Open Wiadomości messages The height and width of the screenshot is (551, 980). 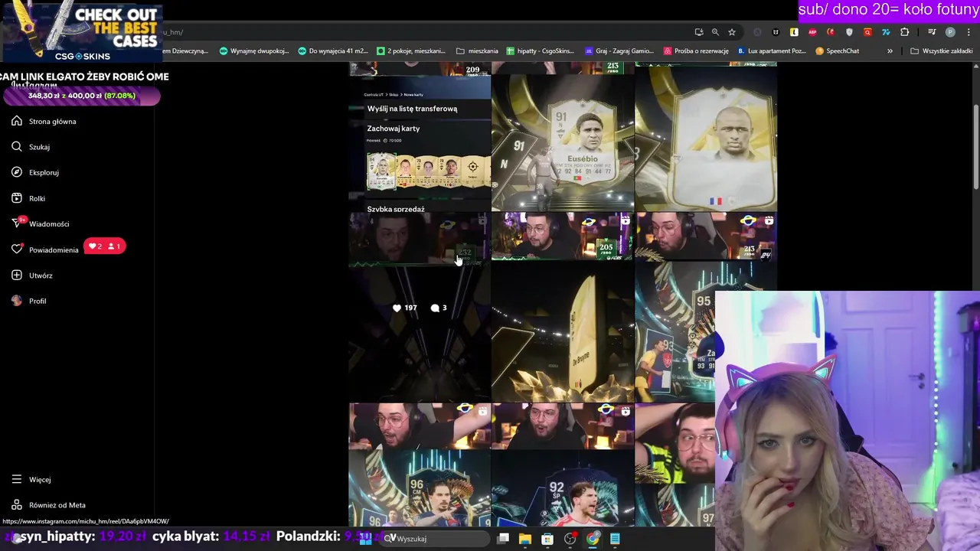(41, 223)
